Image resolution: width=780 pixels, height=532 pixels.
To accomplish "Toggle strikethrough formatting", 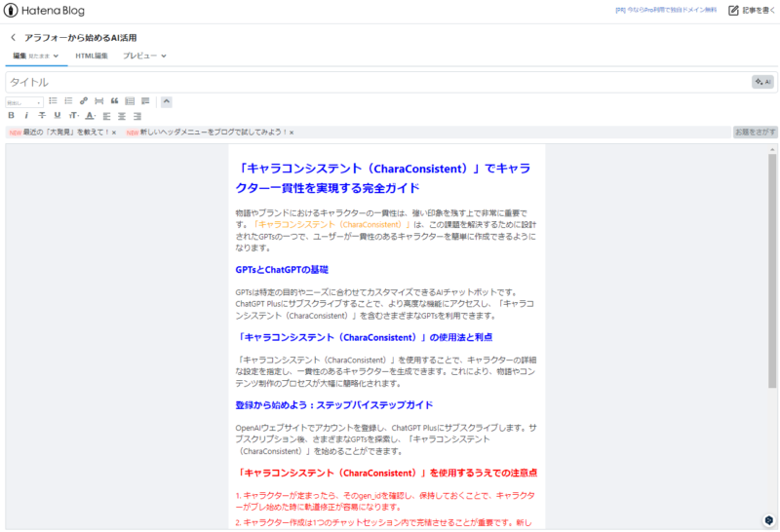I will pos(42,115).
